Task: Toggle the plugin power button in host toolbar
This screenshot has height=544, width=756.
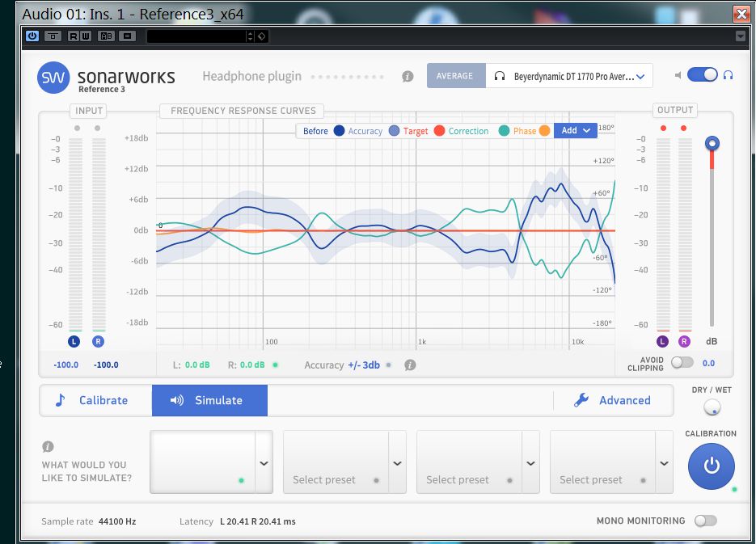Action: (x=32, y=36)
